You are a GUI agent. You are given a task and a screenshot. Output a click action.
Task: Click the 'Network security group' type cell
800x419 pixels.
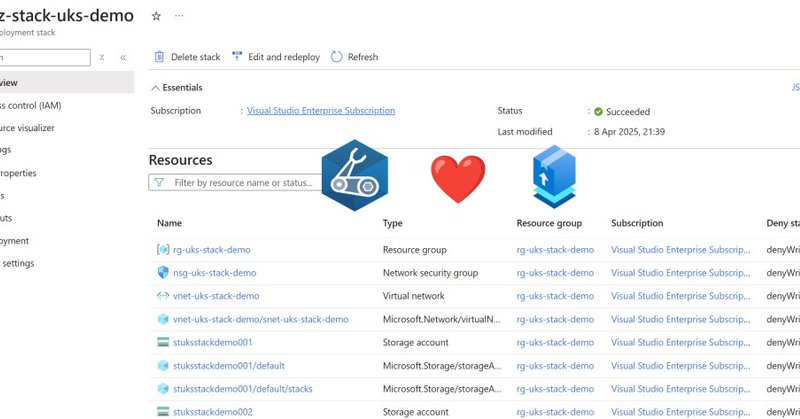[430, 273]
